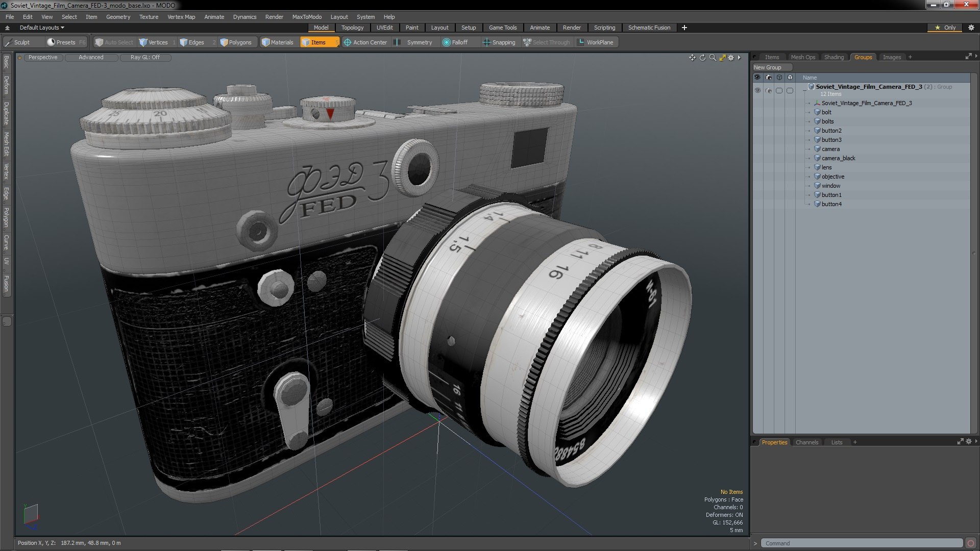The width and height of the screenshot is (980, 551).
Task: Click the New Group button
Action: tap(771, 67)
